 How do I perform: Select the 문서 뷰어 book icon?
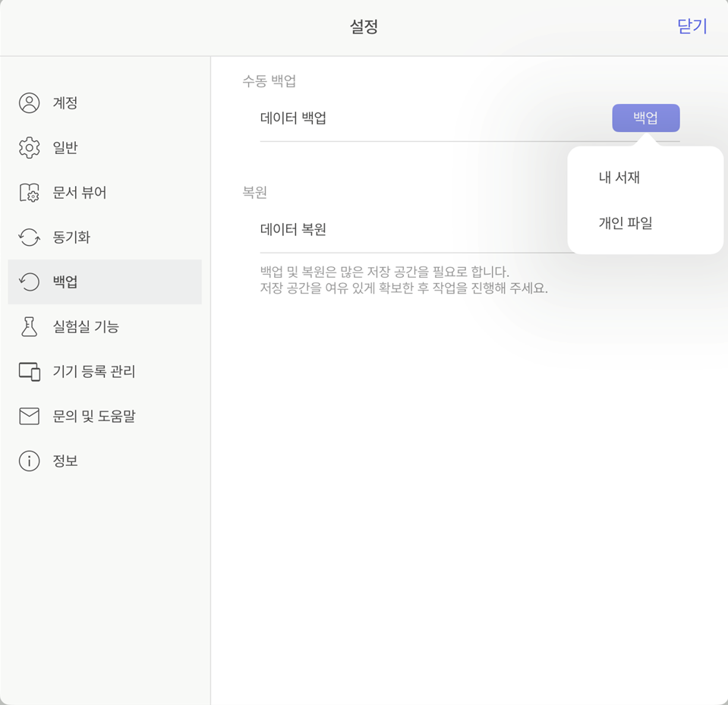[x=29, y=193]
